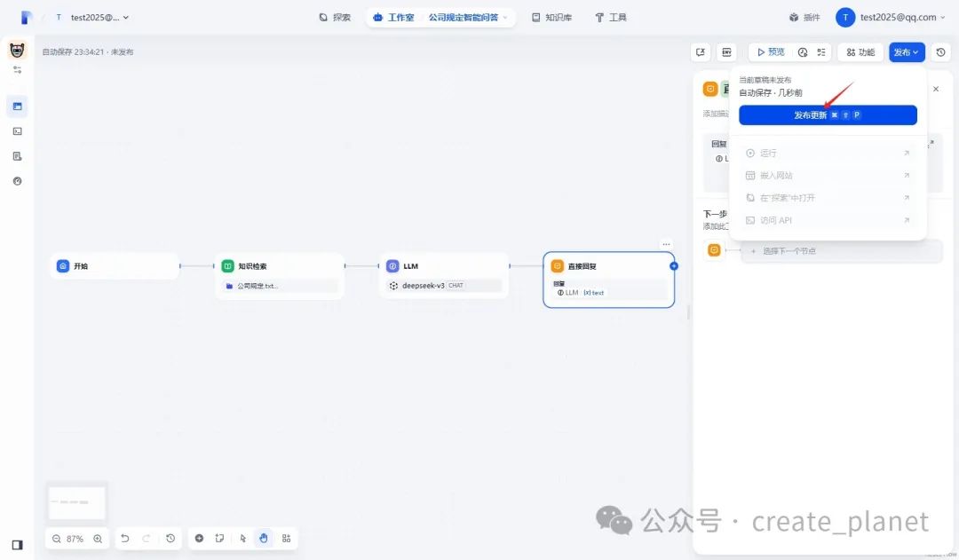959x560 pixels.
Task: Toggle the bottom-left sidebar panel icon
Action: click(x=17, y=545)
